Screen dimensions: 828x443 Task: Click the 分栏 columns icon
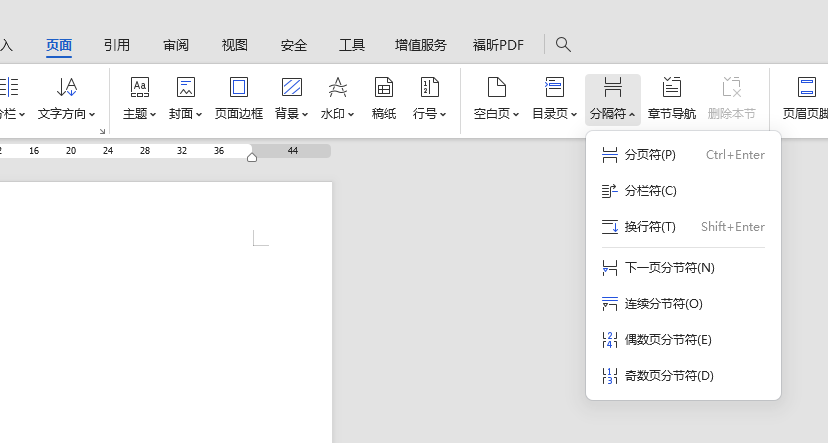tap(8, 87)
